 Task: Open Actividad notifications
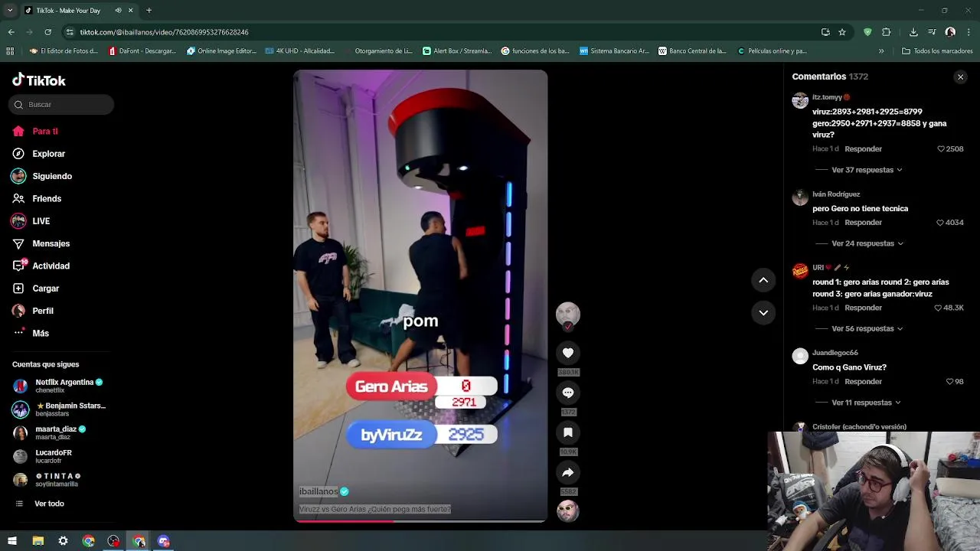click(x=41, y=266)
